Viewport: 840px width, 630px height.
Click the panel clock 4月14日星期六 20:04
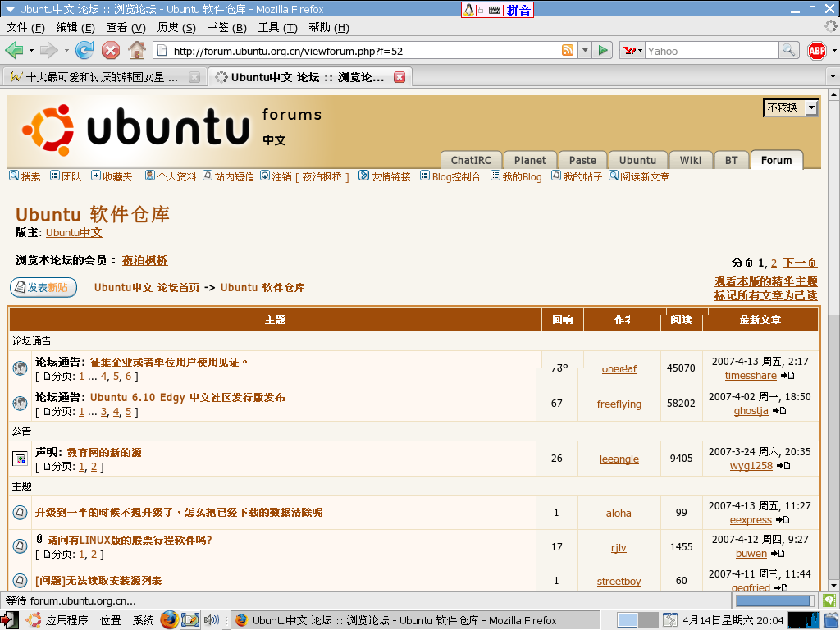click(733, 620)
